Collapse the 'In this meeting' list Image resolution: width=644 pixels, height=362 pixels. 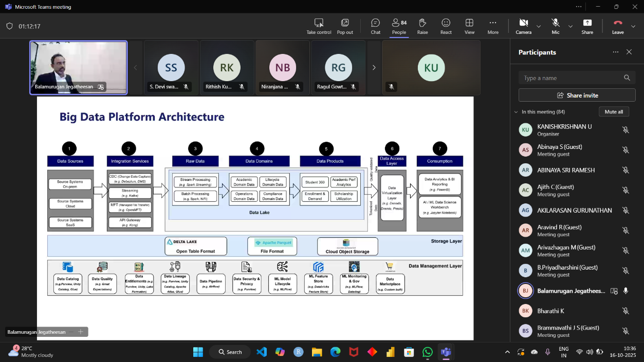coord(516,112)
